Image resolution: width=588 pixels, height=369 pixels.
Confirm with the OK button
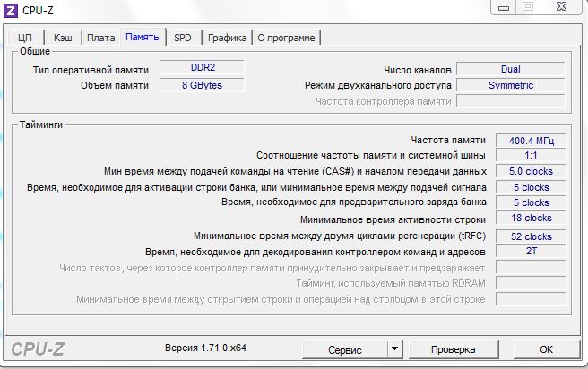(547, 349)
